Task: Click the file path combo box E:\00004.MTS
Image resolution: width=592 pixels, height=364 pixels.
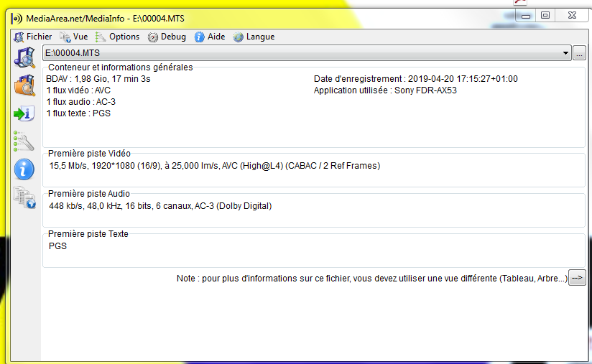Action: [307, 53]
